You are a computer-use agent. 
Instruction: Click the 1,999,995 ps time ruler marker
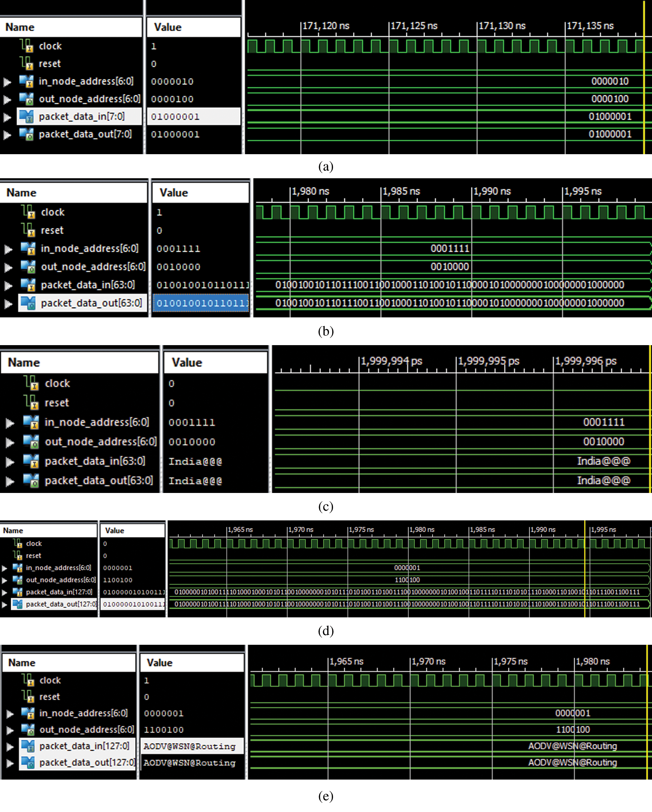(488, 361)
